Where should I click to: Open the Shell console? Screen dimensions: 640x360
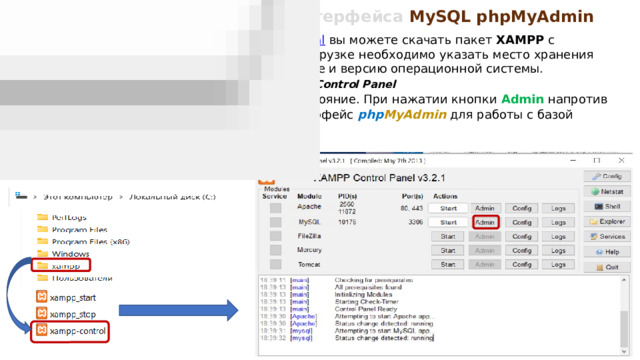click(x=607, y=207)
